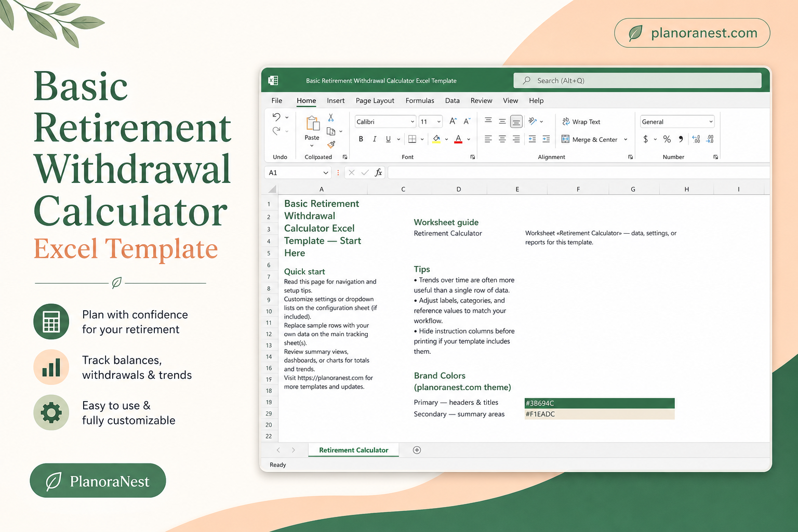Go to previous sheet arrow

[278, 450]
